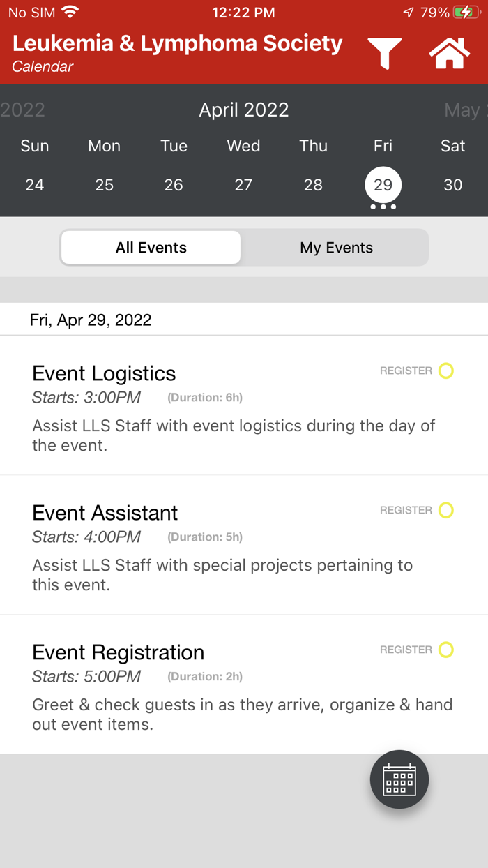The height and width of the screenshot is (868, 488).
Task: Register for the Event Registration shift
Action: pyautogui.click(x=445, y=650)
